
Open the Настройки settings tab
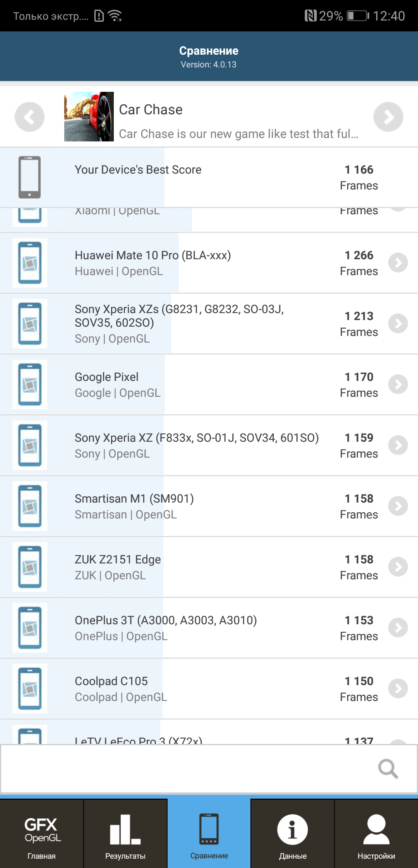pos(376,834)
